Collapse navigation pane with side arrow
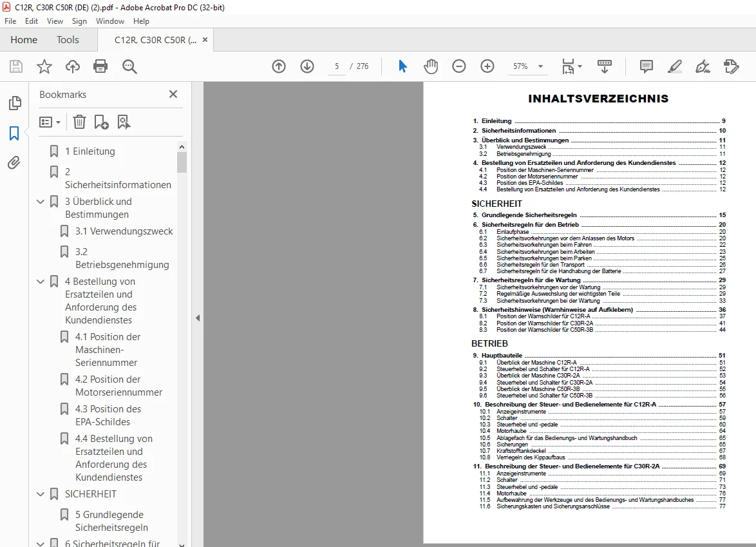Screen dimensions: 756x547 [x=198, y=318]
